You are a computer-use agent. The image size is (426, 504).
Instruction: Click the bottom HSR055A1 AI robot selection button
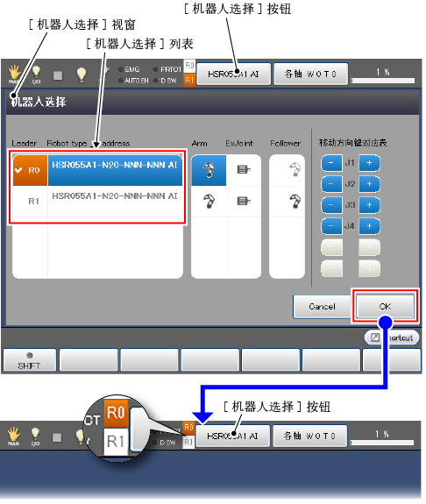click(x=233, y=436)
